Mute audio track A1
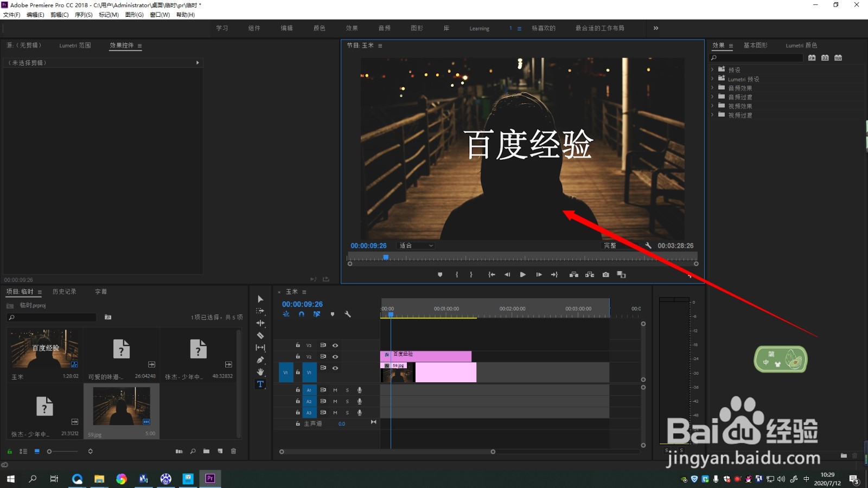 coord(335,390)
